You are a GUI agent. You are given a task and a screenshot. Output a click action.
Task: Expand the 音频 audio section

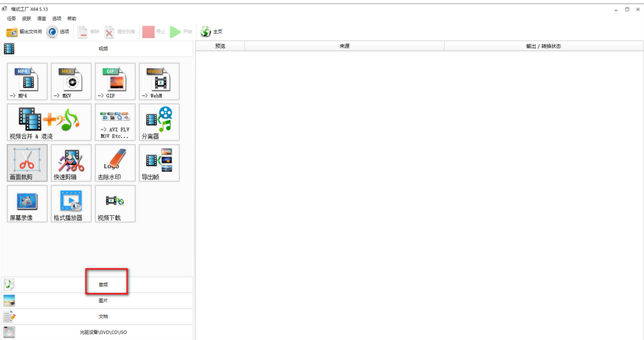[97, 285]
